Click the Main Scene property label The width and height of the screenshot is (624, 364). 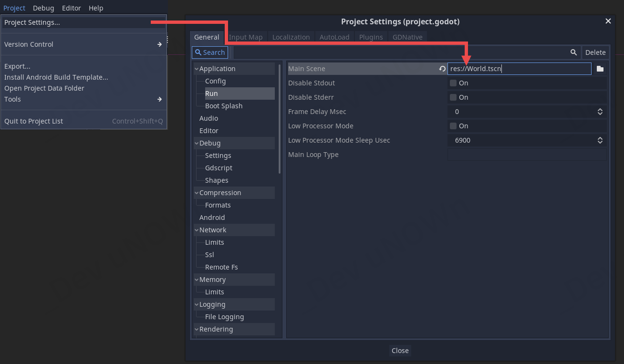[x=307, y=69]
